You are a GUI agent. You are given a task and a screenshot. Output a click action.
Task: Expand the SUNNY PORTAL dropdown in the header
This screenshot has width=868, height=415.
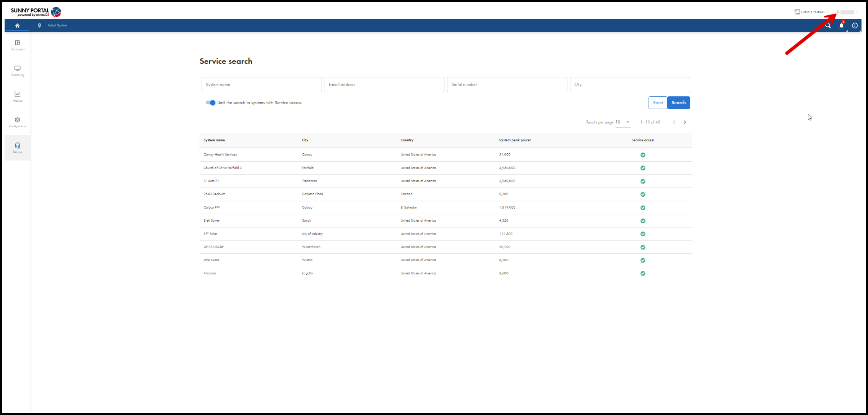[x=811, y=11]
